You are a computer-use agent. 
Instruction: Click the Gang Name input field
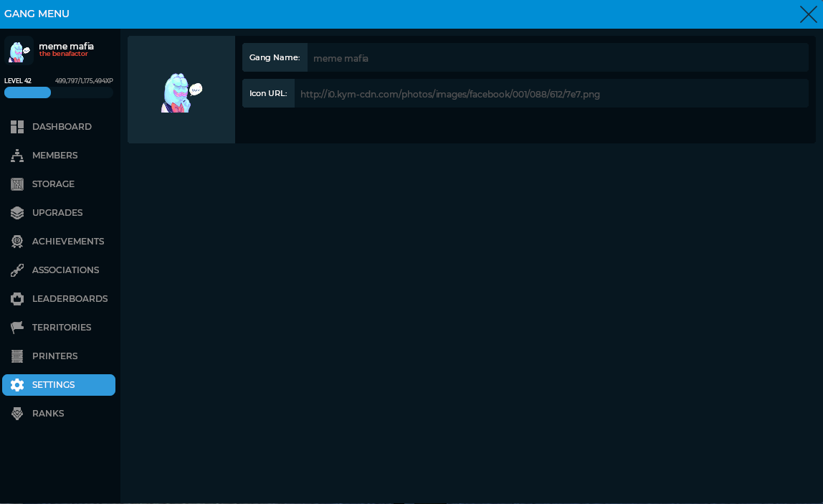click(x=558, y=58)
